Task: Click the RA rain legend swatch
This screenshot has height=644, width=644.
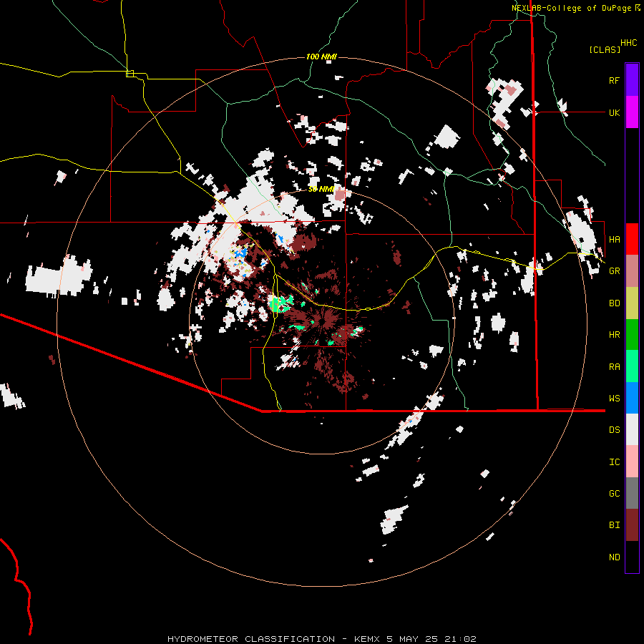Action: tap(632, 366)
